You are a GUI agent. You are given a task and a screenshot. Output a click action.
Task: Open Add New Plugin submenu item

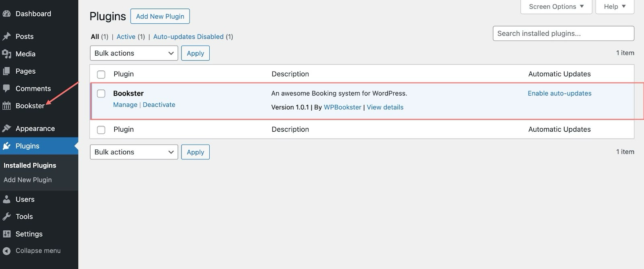(x=28, y=180)
